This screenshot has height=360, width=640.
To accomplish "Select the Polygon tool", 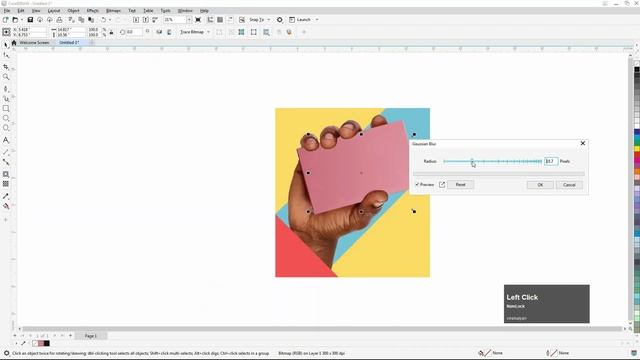I will click(x=6, y=128).
